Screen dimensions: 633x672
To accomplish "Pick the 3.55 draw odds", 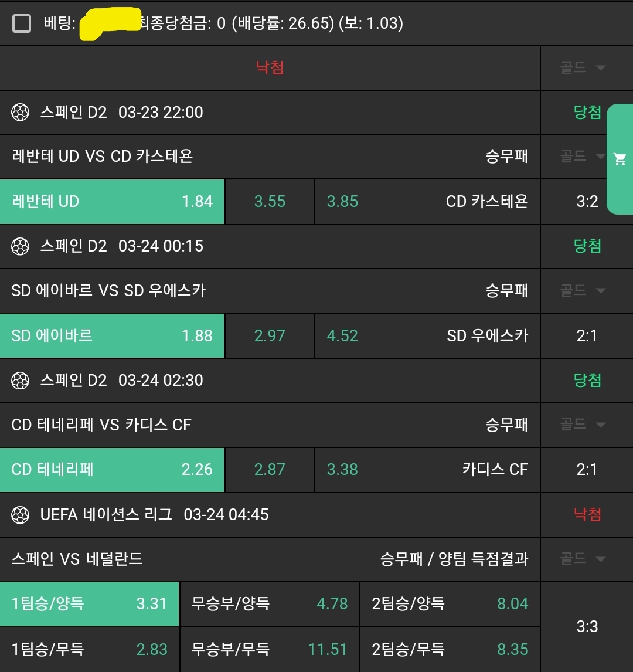I will [x=270, y=202].
